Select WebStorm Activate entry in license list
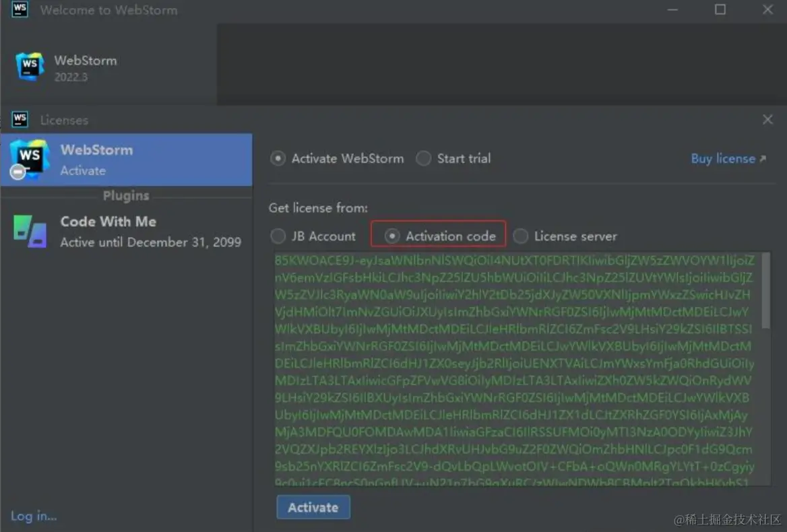Viewport: 787px width, 532px height. [x=127, y=160]
